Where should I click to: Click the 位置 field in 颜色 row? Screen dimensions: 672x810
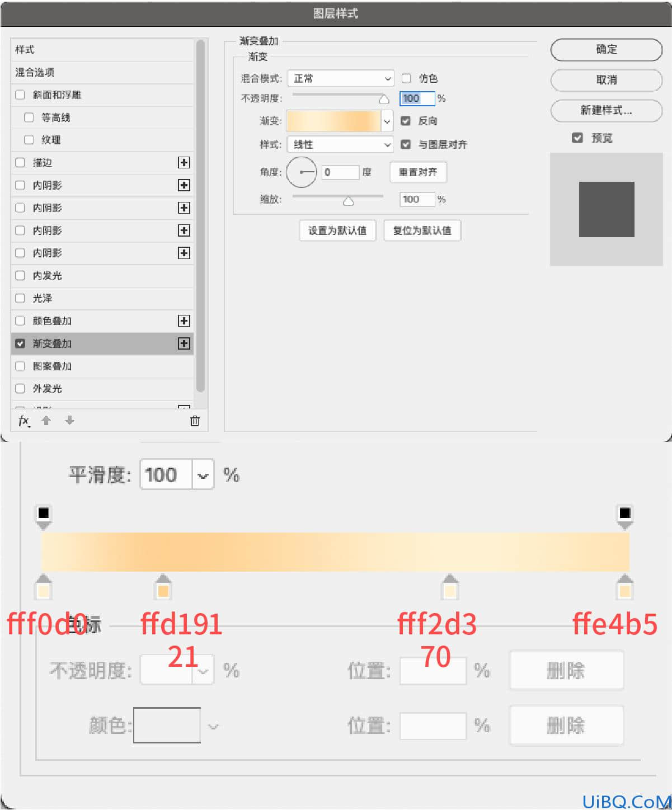pos(433,726)
